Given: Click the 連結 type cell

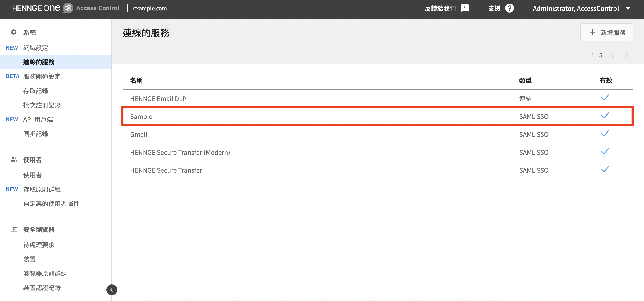Looking at the screenshot, I should (x=525, y=98).
